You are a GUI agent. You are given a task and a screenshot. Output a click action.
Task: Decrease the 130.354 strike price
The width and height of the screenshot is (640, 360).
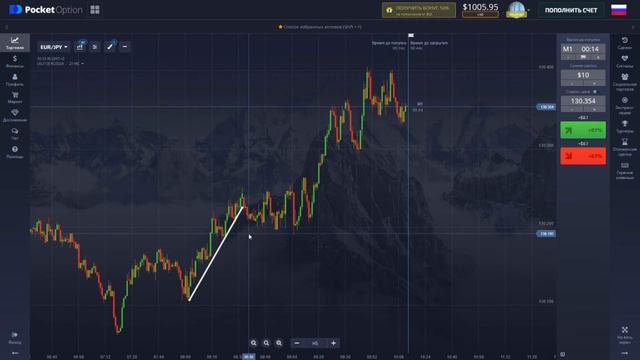pos(571,109)
